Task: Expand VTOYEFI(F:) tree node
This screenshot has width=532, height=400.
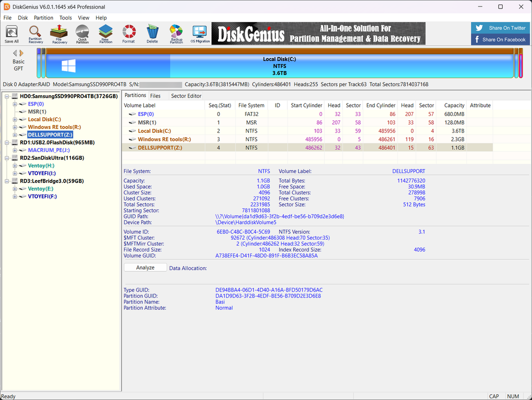Action: 15,196
